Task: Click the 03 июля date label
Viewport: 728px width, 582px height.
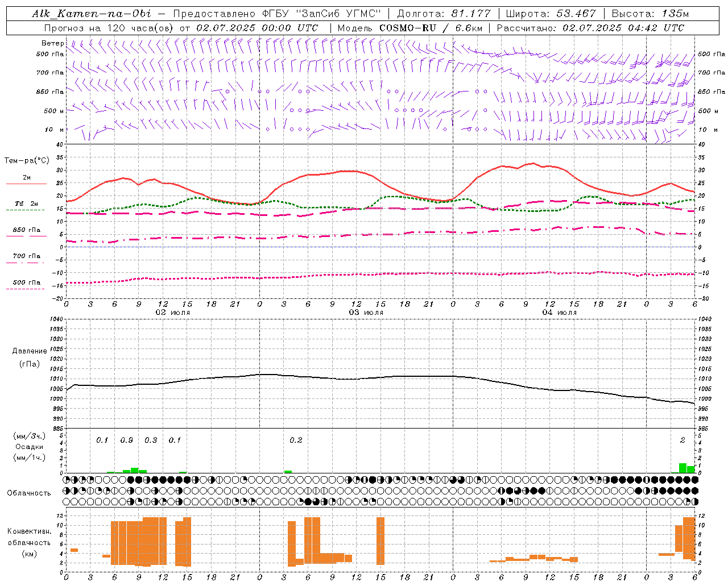Action: click(x=366, y=313)
